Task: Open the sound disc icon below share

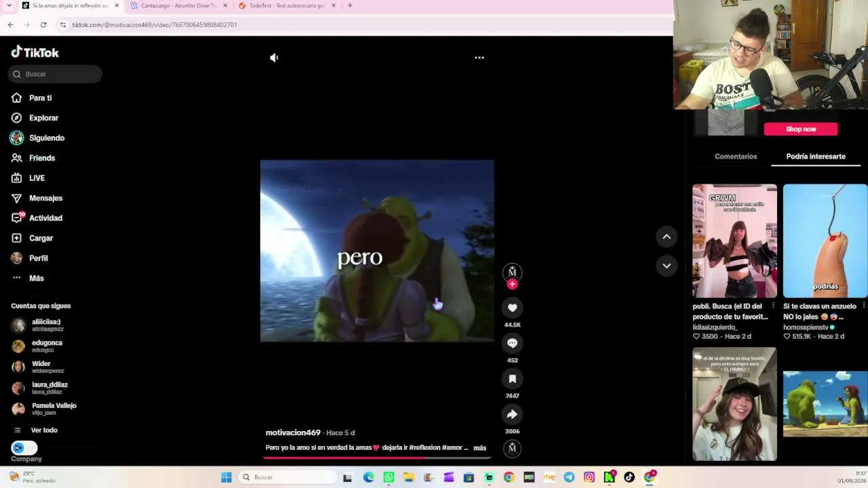Action: (x=512, y=447)
